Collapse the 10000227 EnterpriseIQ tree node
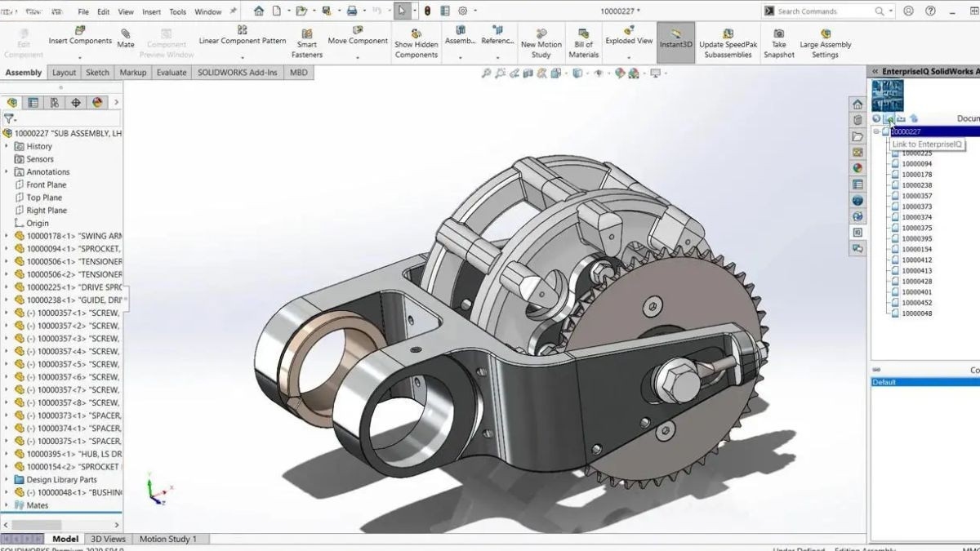 [x=876, y=131]
